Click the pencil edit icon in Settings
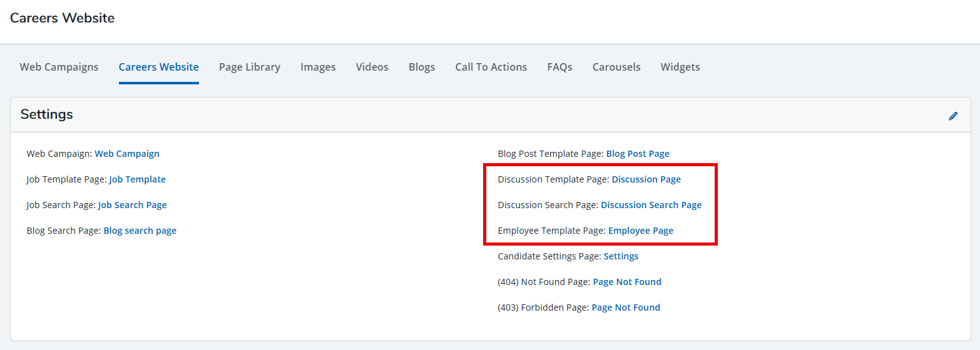 pyautogui.click(x=953, y=116)
